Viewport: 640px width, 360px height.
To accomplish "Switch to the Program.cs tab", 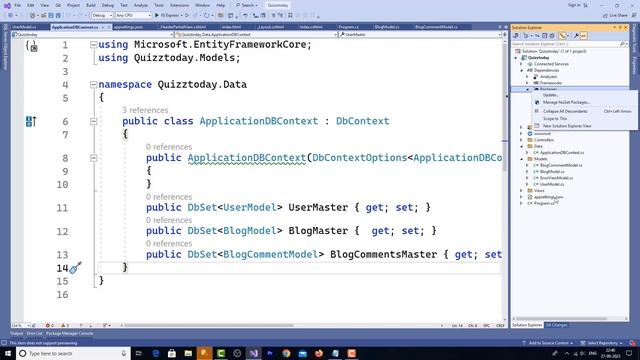I will pyautogui.click(x=349, y=27).
